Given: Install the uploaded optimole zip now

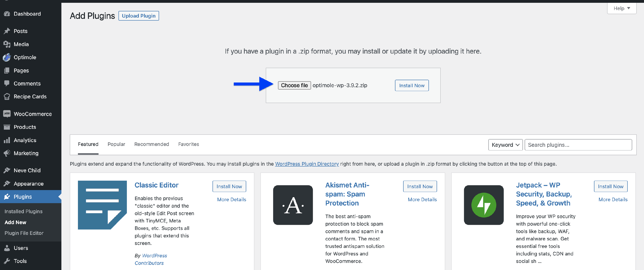Looking at the screenshot, I should [412, 85].
